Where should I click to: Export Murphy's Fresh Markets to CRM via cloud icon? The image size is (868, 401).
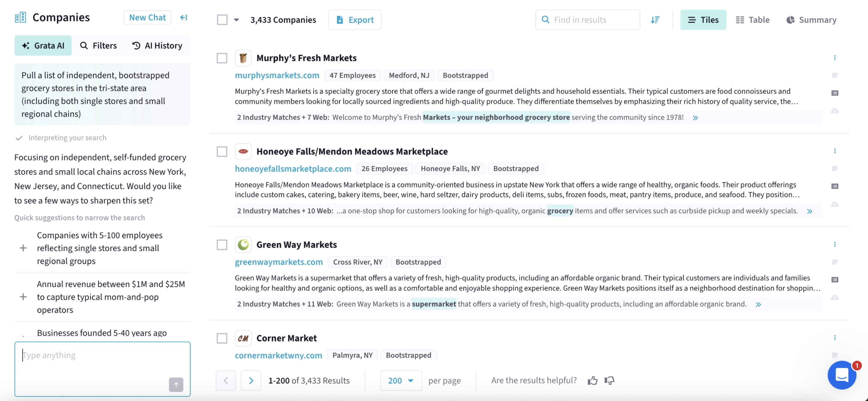point(835,110)
